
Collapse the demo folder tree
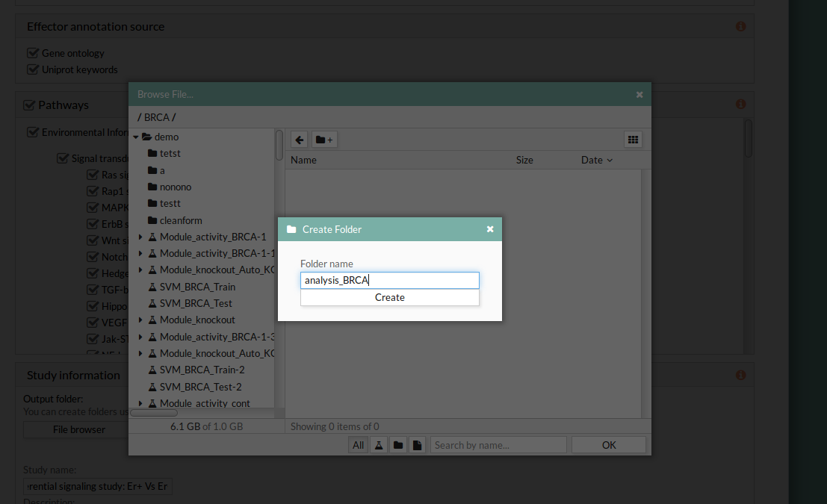[x=136, y=137]
